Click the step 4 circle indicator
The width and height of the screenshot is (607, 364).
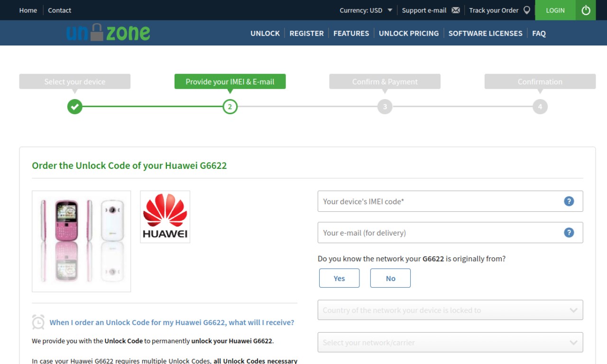coord(540,107)
